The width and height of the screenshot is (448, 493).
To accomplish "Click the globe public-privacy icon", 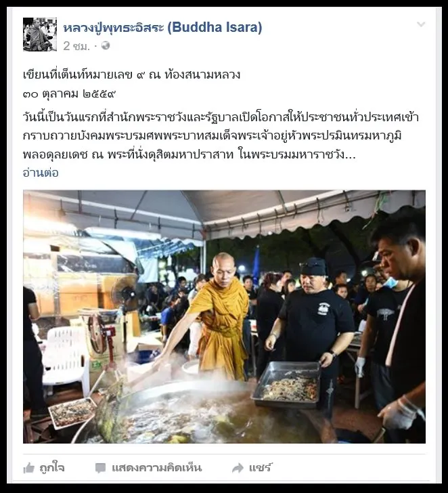I will [106, 45].
